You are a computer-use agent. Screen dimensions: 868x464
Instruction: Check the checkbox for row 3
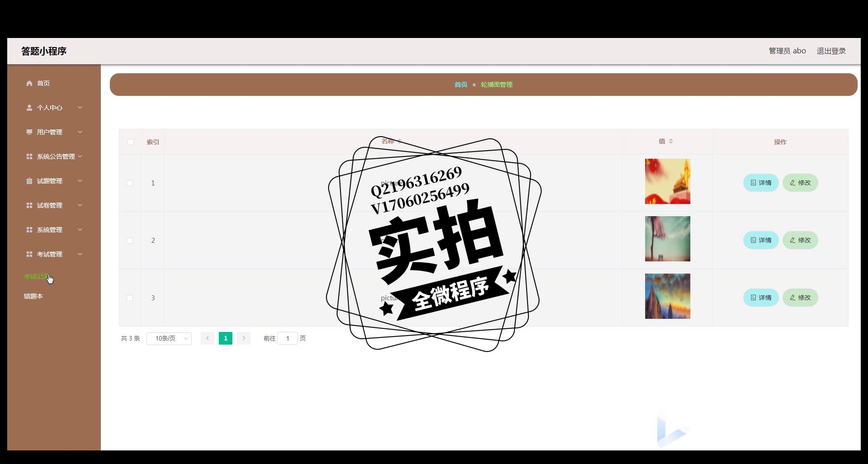(130, 298)
